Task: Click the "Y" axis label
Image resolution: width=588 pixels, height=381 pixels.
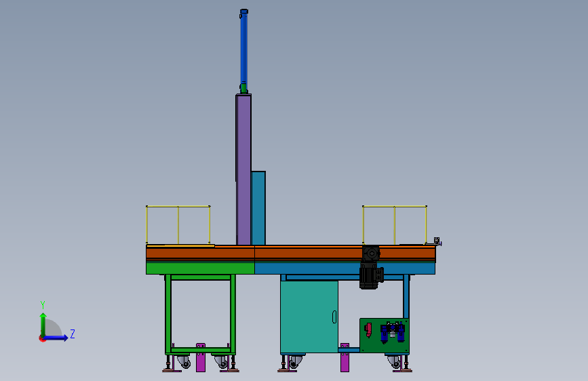Action: (x=43, y=305)
